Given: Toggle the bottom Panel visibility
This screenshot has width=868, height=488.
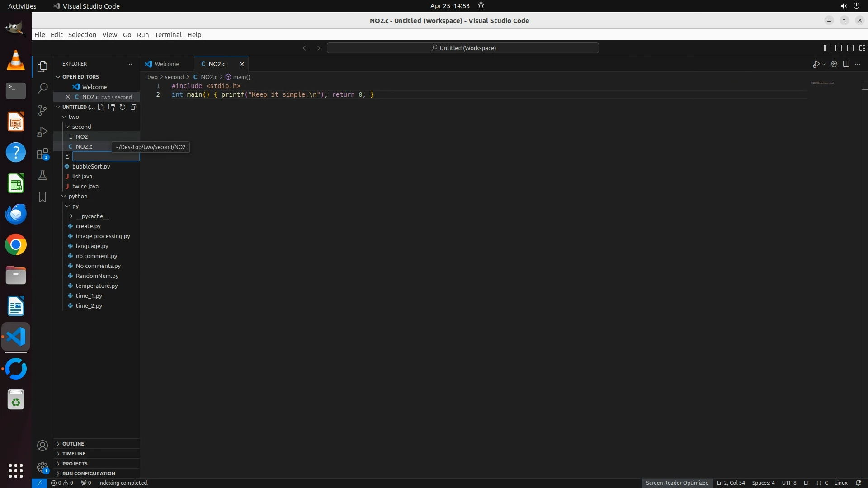Looking at the screenshot, I should (x=838, y=48).
